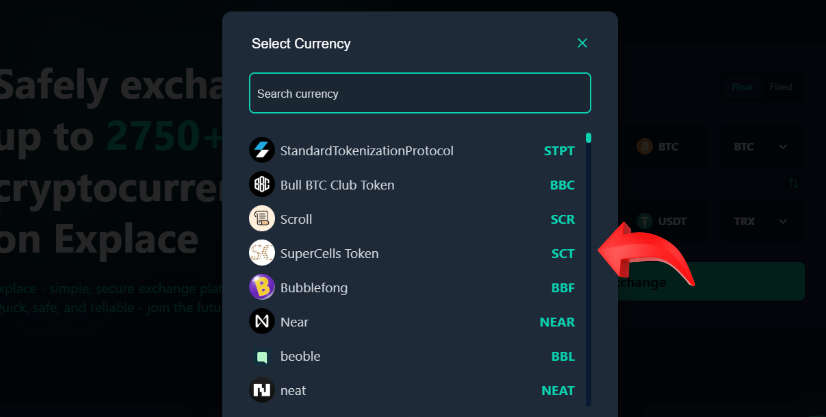The image size is (826, 417).
Task: Open the TRX network dropdown
Action: click(x=760, y=220)
